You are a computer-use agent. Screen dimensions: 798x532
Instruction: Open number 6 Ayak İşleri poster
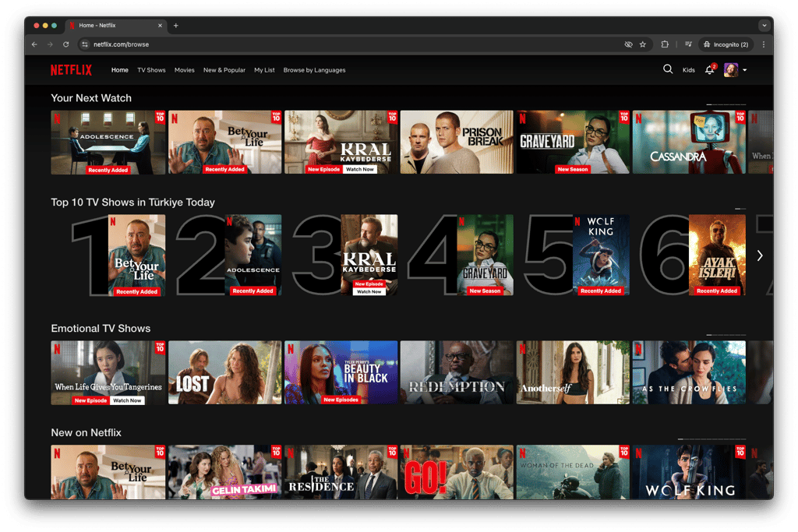(x=717, y=255)
